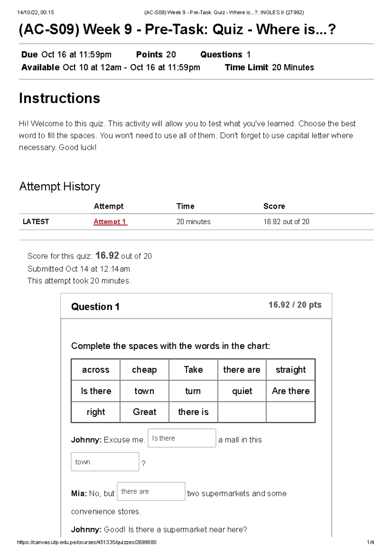The width and height of the screenshot is (392, 555).
Task: Click the Question 1 heading
Action: pyautogui.click(x=95, y=307)
